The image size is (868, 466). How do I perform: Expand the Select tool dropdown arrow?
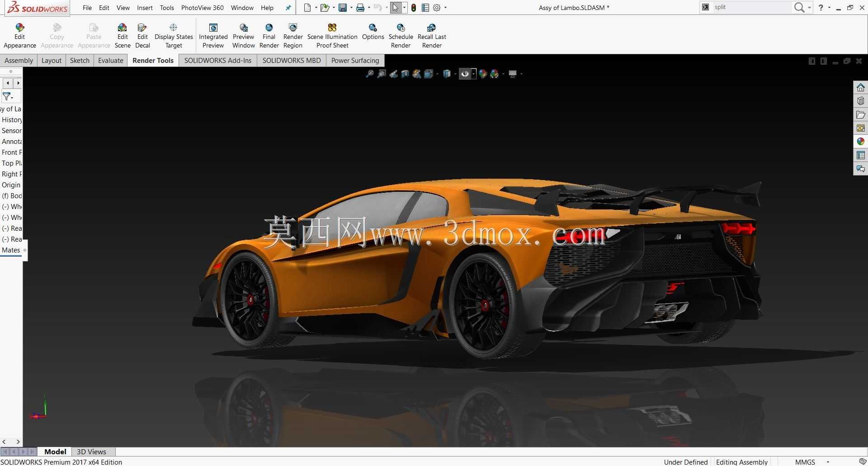pyautogui.click(x=404, y=8)
